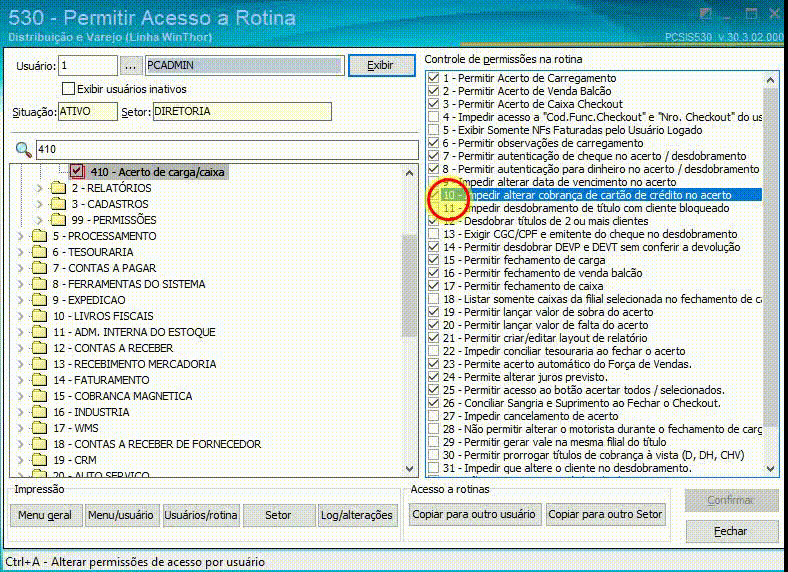Check 27 - Impedir cancelamento de acerto
The image size is (788, 572).
click(x=433, y=416)
